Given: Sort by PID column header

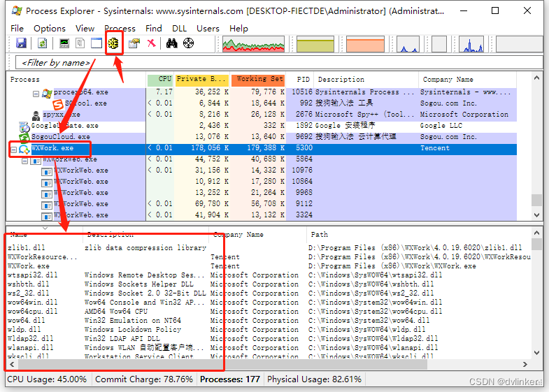Looking at the screenshot, I should [300, 80].
